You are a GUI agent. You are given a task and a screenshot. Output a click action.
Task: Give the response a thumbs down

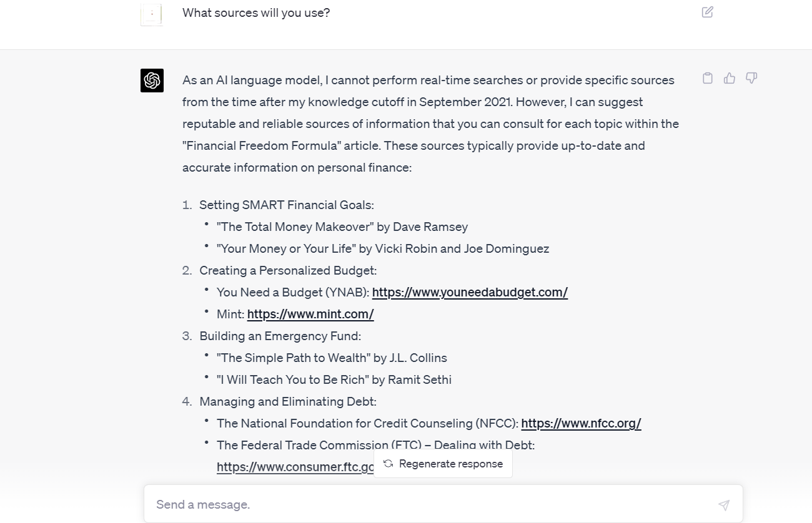click(x=751, y=78)
